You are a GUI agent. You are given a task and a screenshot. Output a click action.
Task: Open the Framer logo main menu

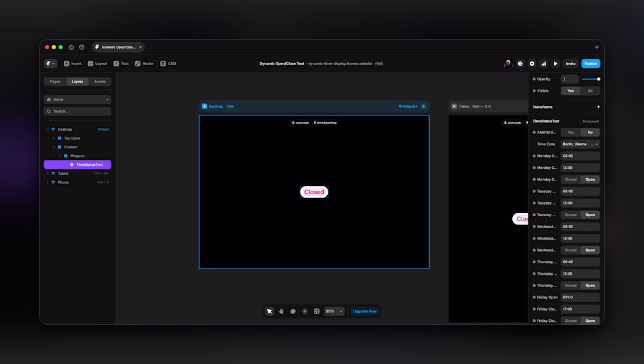tap(50, 64)
